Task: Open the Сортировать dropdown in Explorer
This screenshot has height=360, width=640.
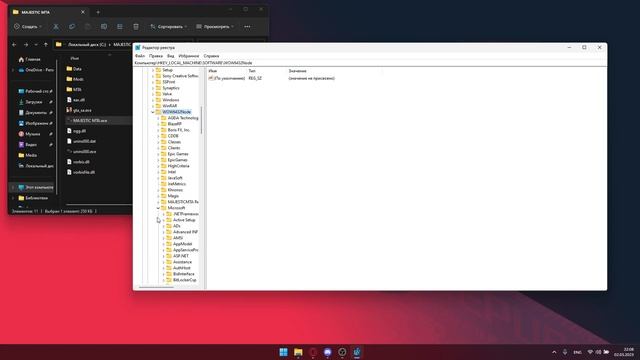Action: 168,27
